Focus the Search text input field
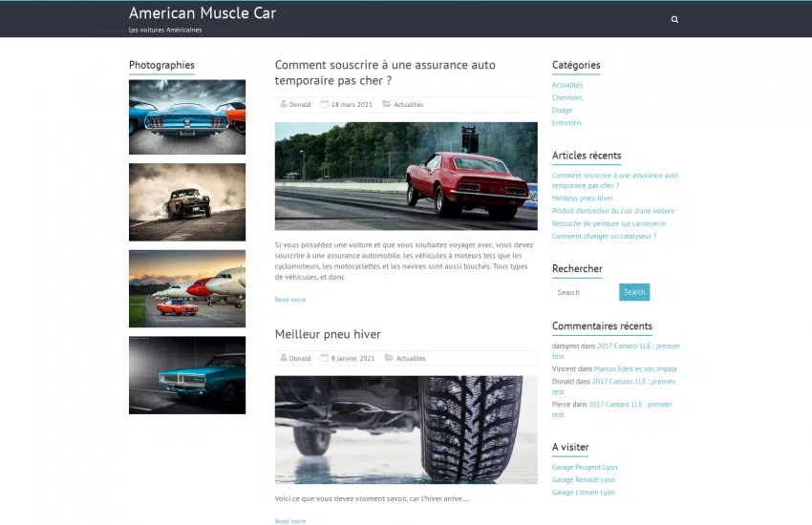Image resolution: width=812 pixels, height=525 pixels. pyautogui.click(x=584, y=292)
